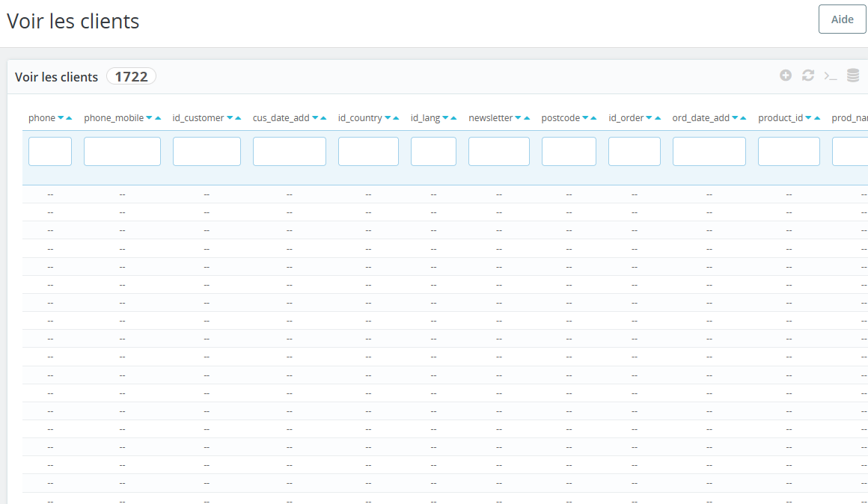
Task: Click the id_order column header label
Action: pyautogui.click(x=626, y=118)
